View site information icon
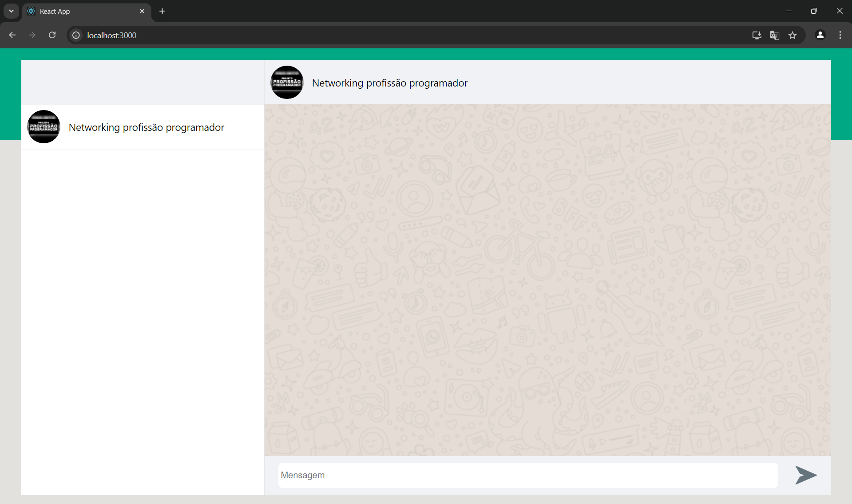 (76, 35)
